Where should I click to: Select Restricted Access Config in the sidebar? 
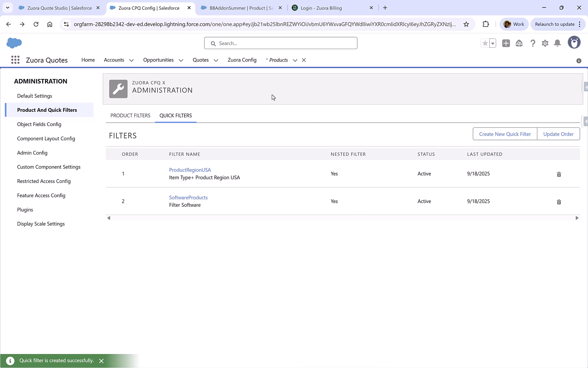(44, 181)
